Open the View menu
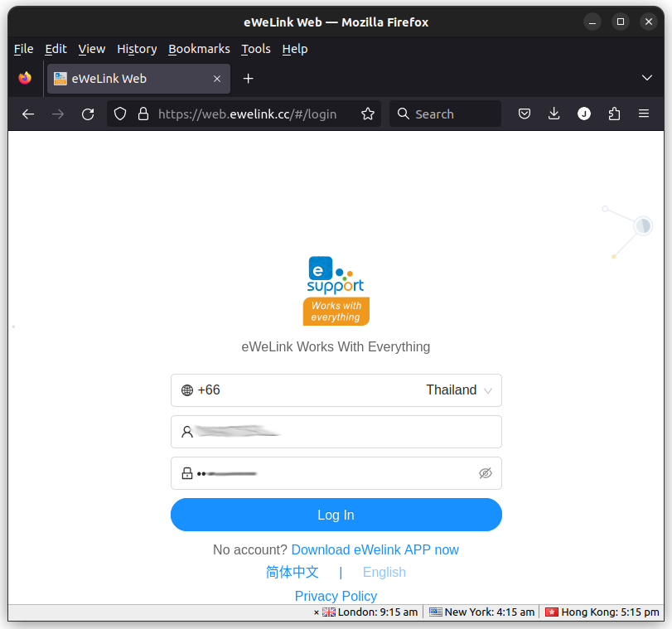The image size is (672, 629). [x=92, y=49]
